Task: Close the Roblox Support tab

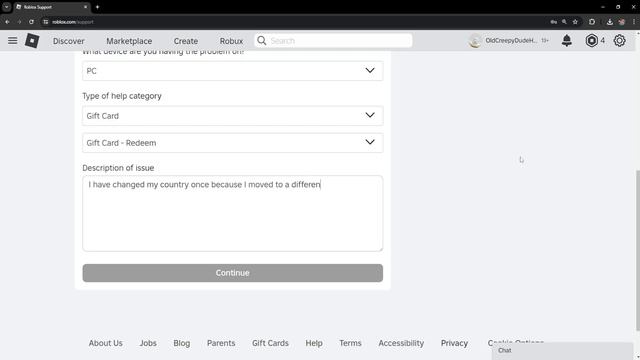Action: (85, 7)
